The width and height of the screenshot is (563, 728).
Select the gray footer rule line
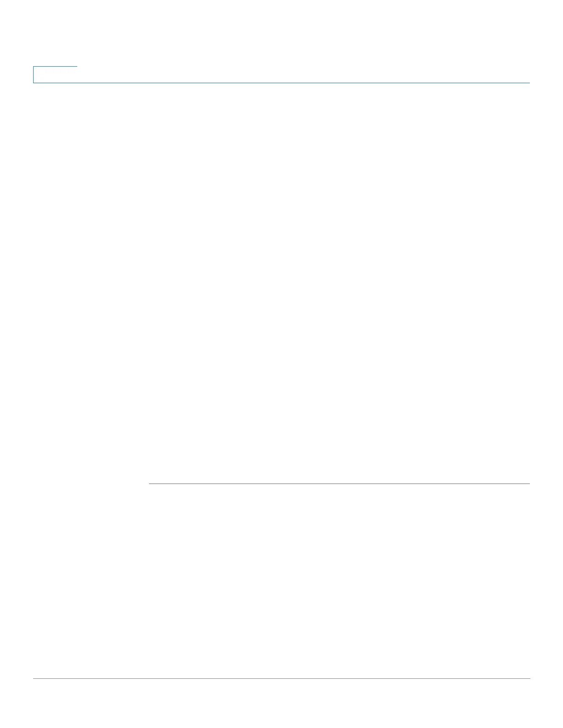pyautogui.click(x=281, y=678)
